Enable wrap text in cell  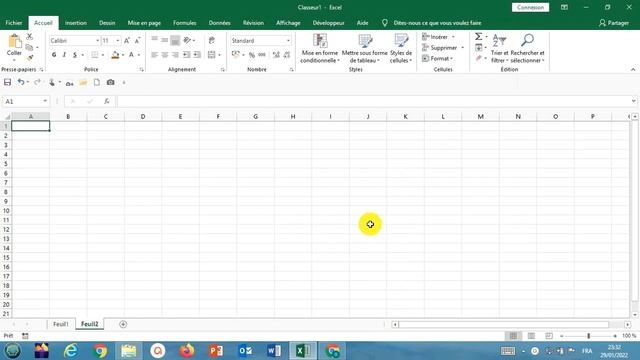(211, 40)
